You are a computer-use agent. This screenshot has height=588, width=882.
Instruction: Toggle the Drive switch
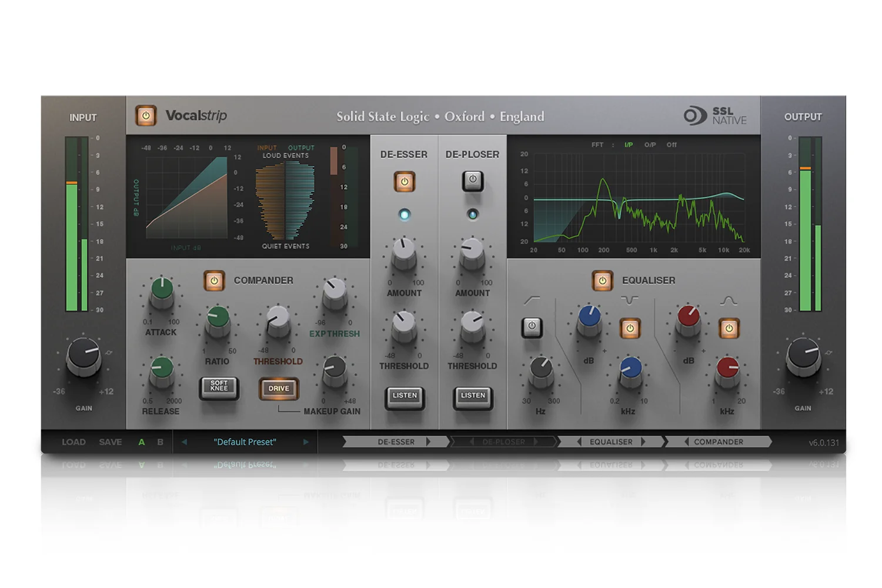(x=279, y=388)
